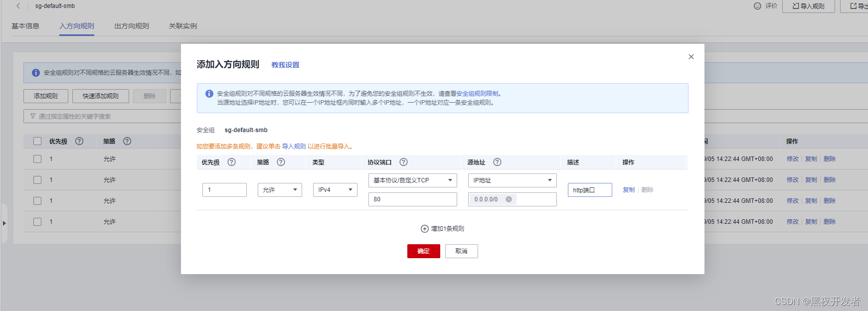Viewport: 868px width, 311px height.
Task: Click 允许 in the first background row
Action: (110, 159)
